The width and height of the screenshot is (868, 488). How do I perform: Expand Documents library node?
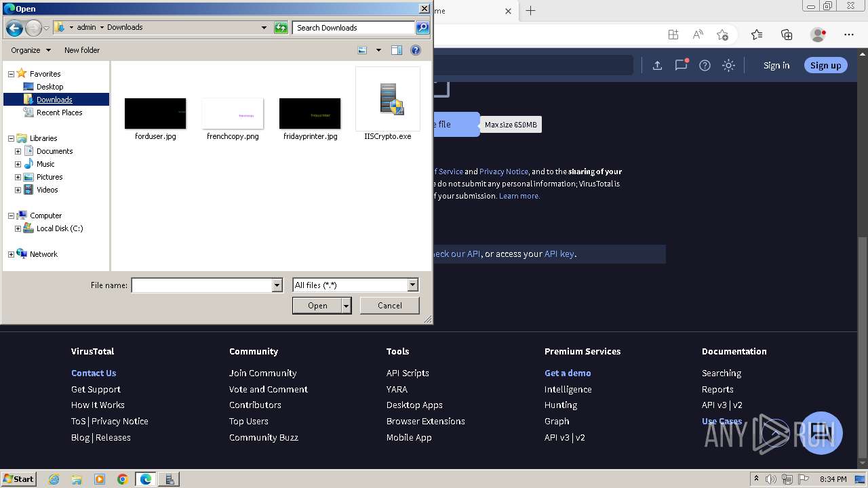(x=18, y=151)
